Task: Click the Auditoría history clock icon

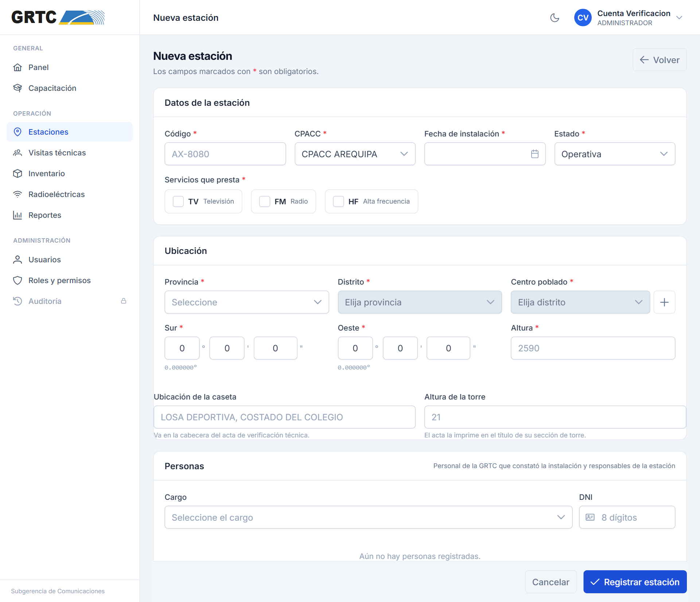Action: [17, 301]
